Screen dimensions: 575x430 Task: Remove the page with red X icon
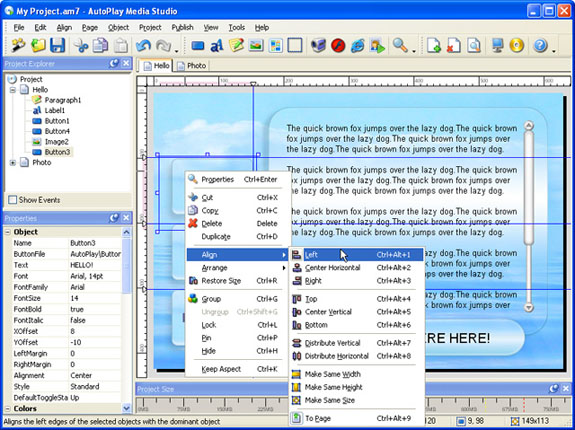[454, 46]
